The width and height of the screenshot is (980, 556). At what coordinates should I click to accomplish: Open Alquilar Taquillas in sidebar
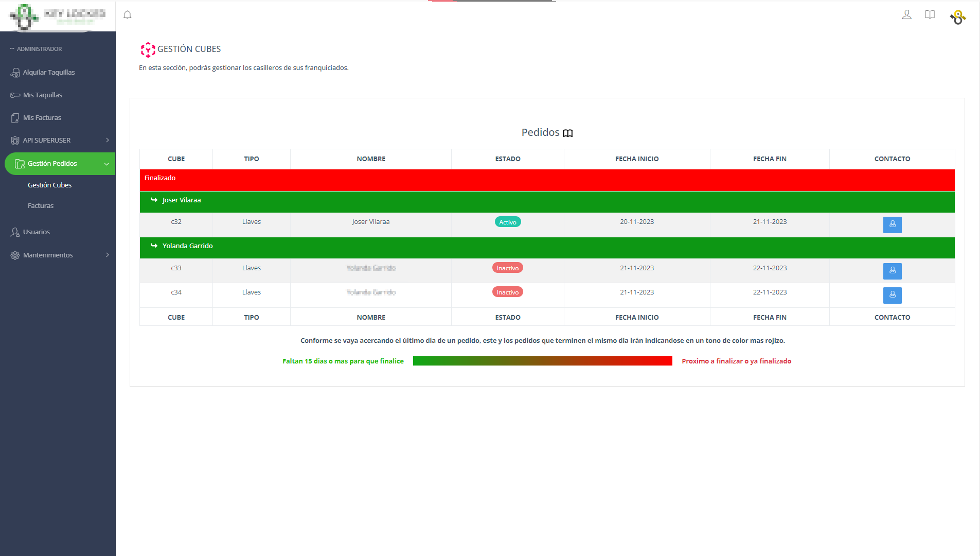pos(49,73)
